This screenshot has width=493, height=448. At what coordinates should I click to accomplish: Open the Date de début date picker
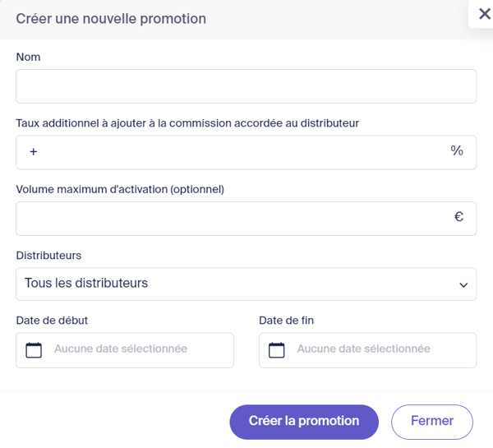coord(125,350)
